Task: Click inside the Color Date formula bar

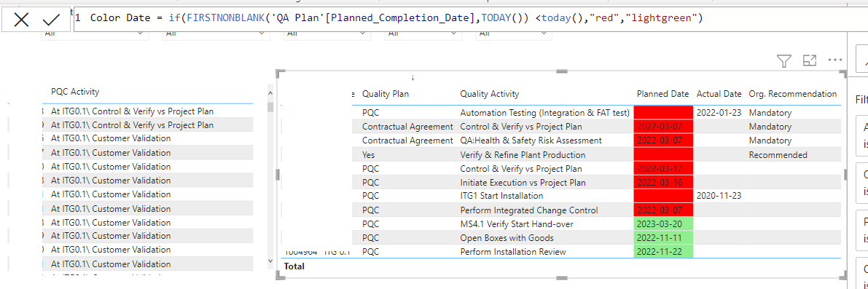Action: [471, 18]
